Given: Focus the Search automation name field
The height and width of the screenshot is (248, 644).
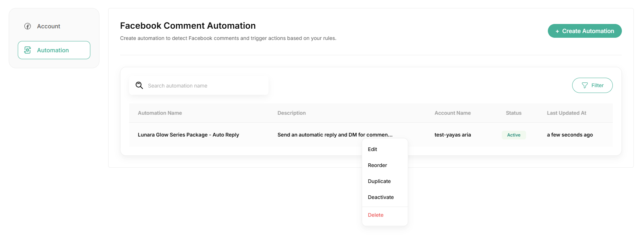Looking at the screenshot, I should tap(199, 85).
